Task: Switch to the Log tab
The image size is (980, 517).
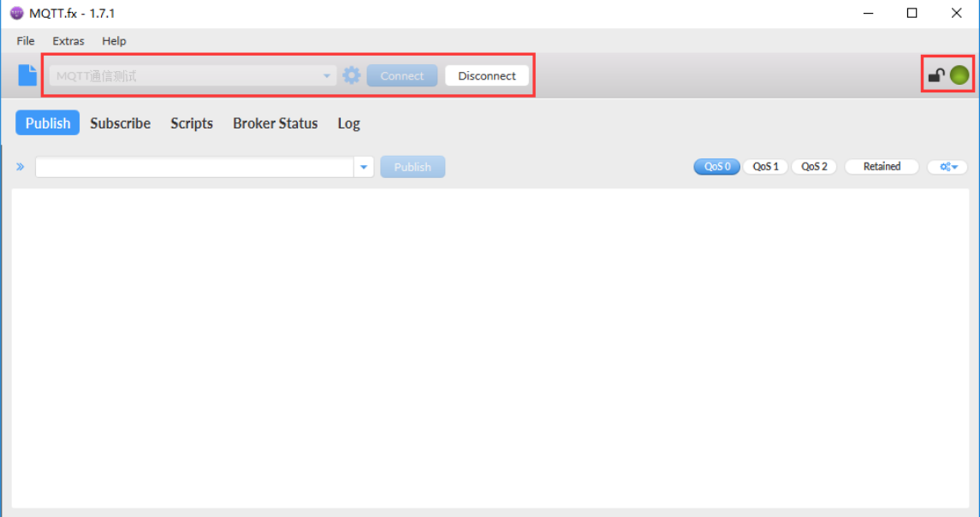Action: (x=348, y=123)
